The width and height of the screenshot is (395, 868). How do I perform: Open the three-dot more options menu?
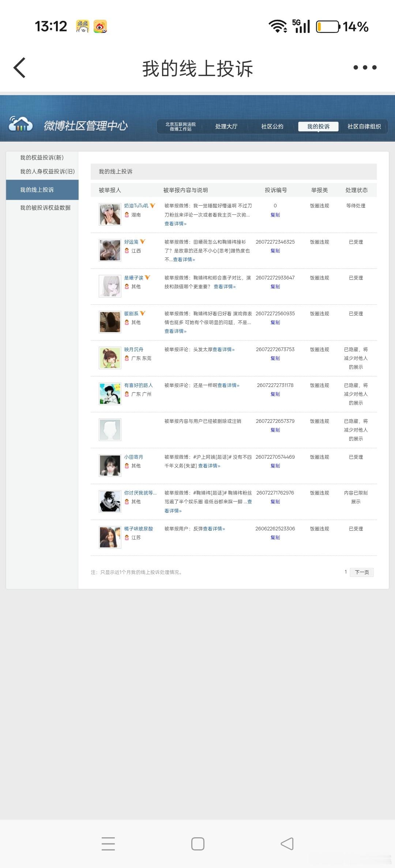click(365, 67)
